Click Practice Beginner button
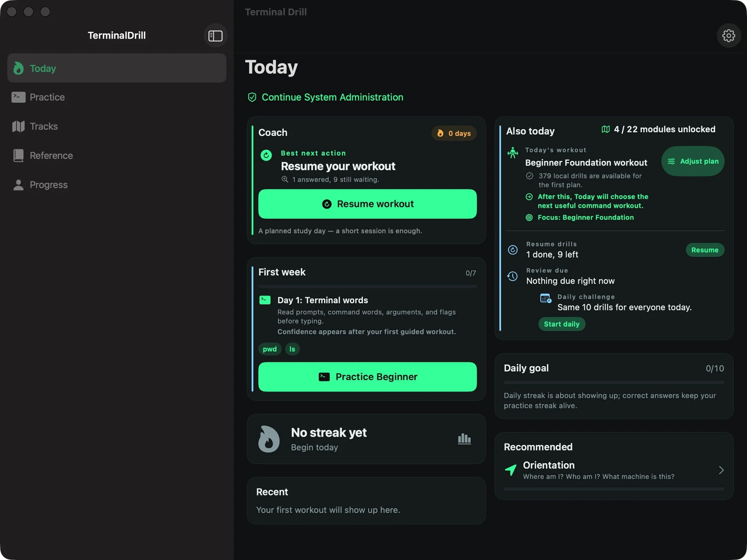 pyautogui.click(x=367, y=377)
